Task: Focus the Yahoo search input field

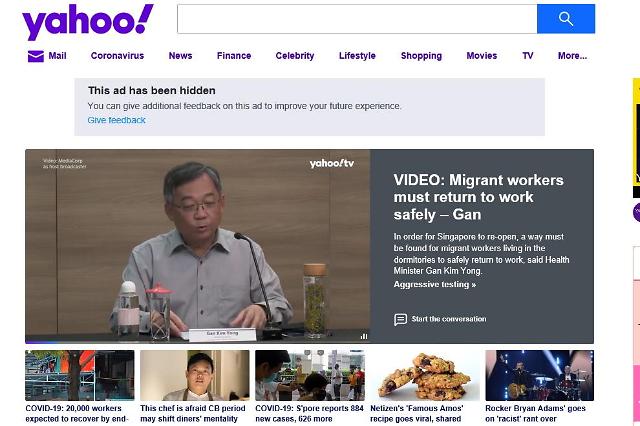Action: (x=357, y=19)
